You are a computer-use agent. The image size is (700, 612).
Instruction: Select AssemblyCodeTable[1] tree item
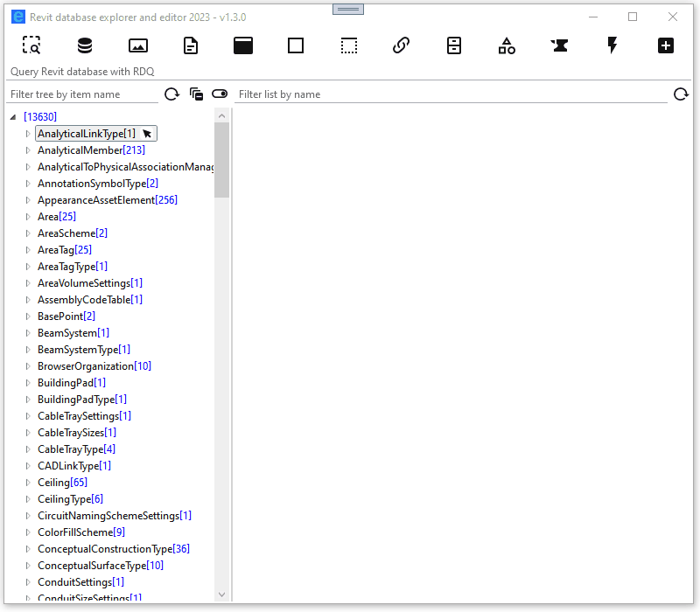tap(90, 300)
